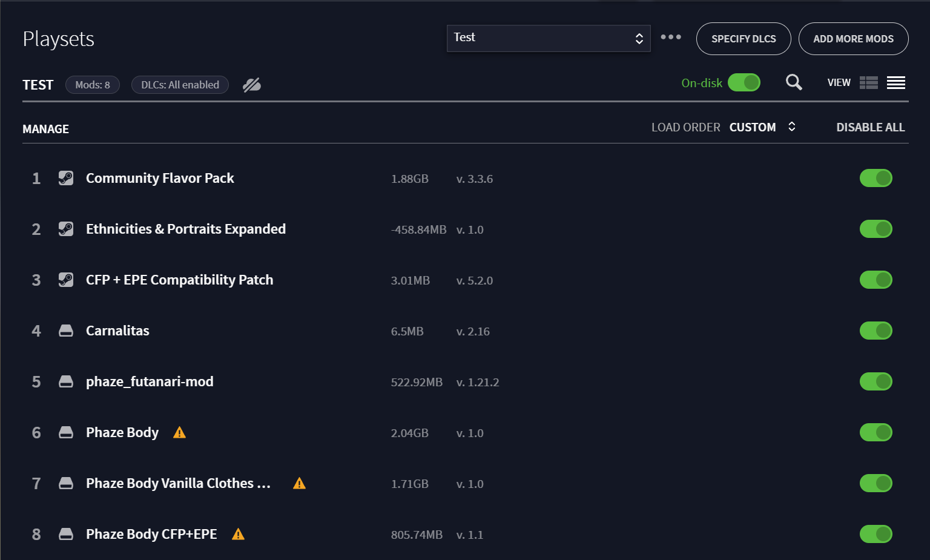The image size is (930, 560).
Task: Toggle the On-disk switch off
Action: point(744,82)
